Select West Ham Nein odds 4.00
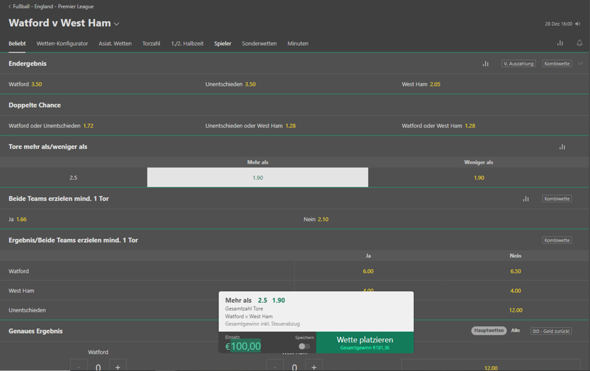The image size is (590, 371). pyautogui.click(x=515, y=290)
